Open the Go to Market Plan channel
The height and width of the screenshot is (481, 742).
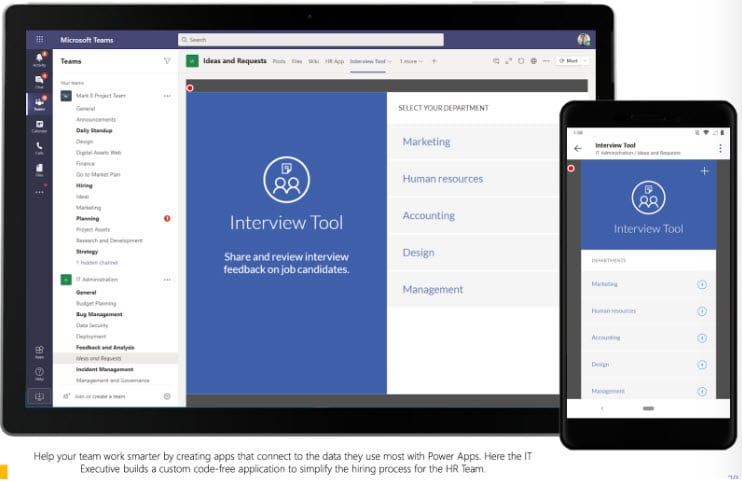98,175
